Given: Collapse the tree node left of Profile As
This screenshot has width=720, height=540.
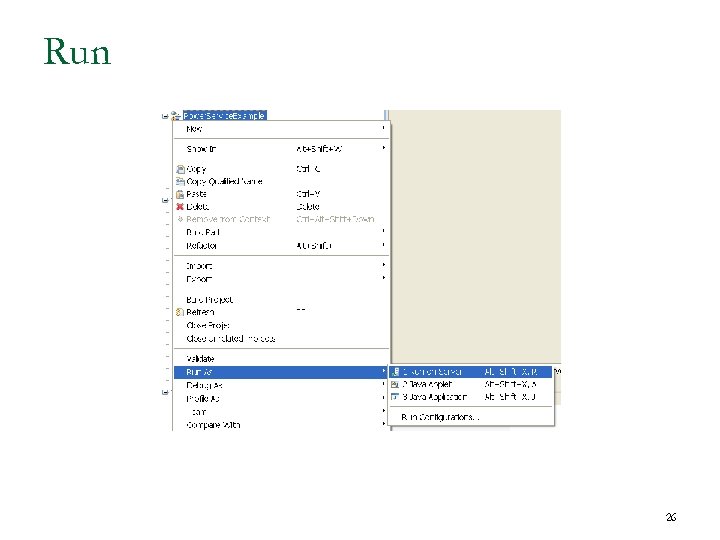Looking at the screenshot, I should coord(165,392).
